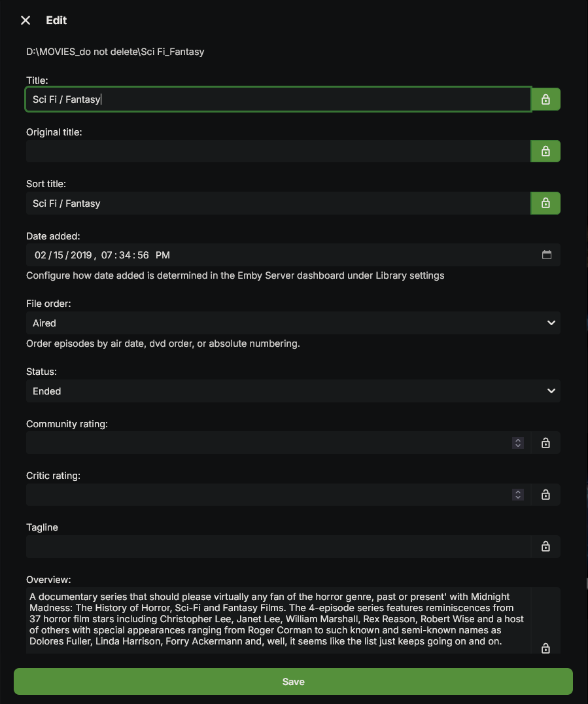Screen dimensions: 588x704
Task: Open the calendar picker for Date added
Action: point(547,255)
